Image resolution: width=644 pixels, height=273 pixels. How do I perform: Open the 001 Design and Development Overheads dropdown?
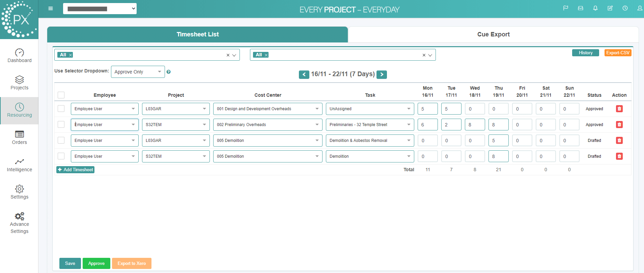[x=268, y=109]
